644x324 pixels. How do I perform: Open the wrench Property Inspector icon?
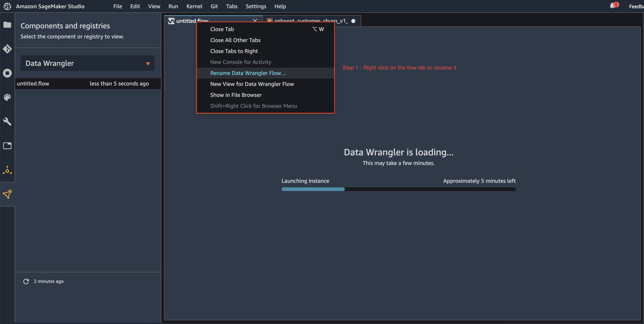pos(7,122)
